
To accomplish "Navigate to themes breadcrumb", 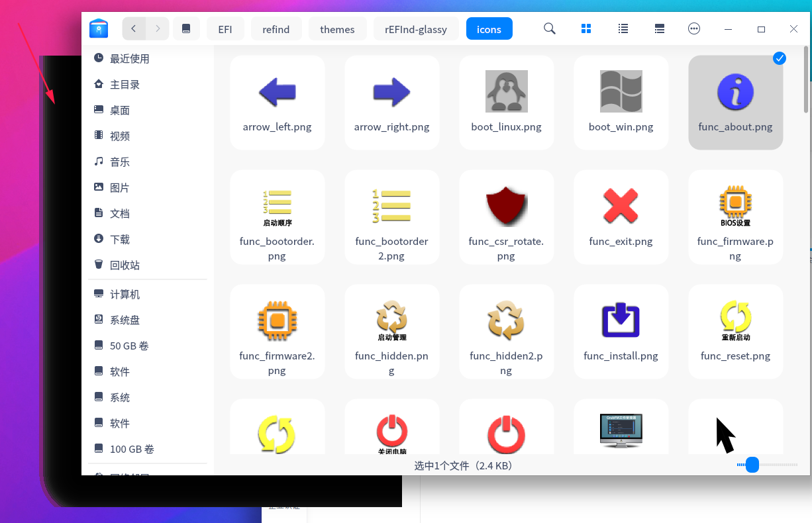I will (337, 28).
